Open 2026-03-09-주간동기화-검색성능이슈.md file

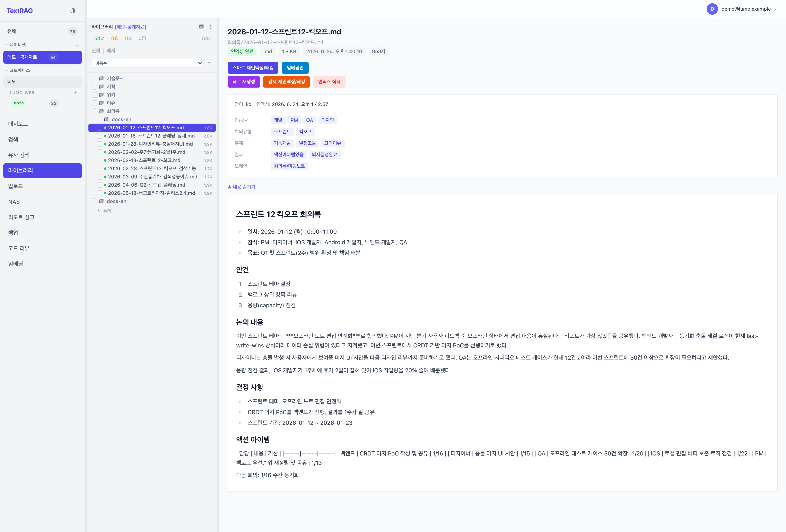pos(152,177)
